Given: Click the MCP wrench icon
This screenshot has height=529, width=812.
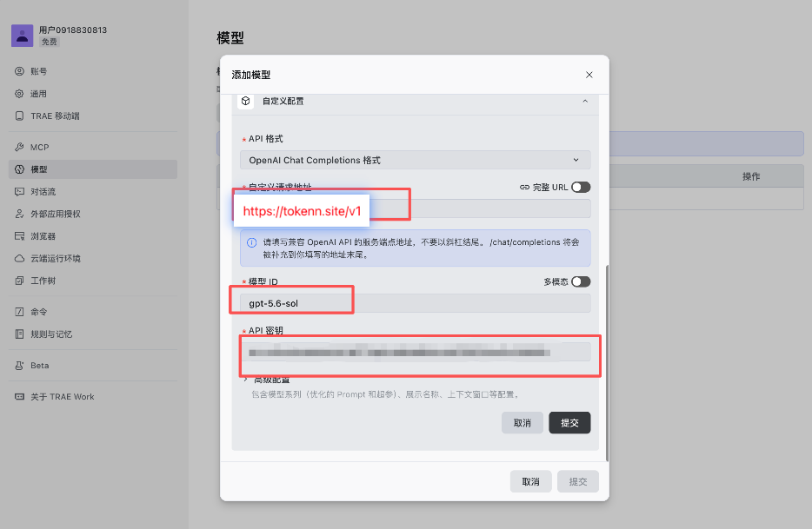Looking at the screenshot, I should (19, 147).
